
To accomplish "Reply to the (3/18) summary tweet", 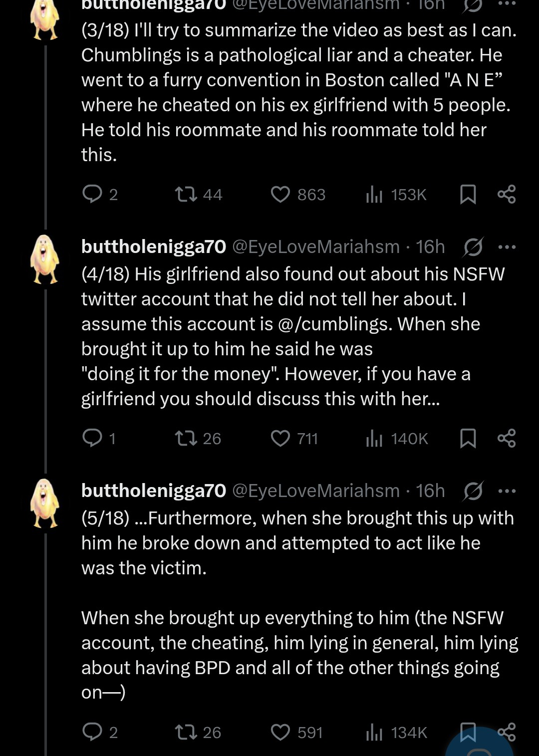I will pos(92,194).
